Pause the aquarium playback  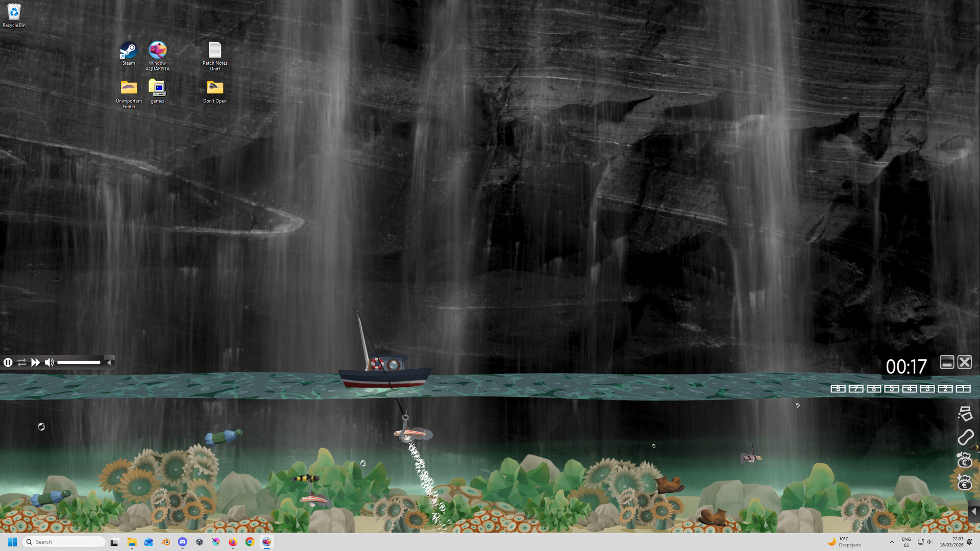(x=8, y=362)
